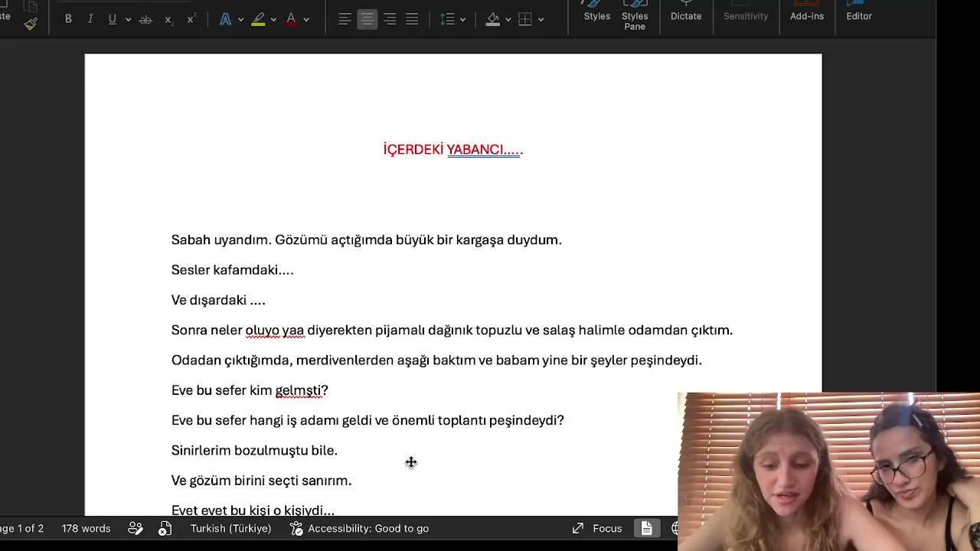Image resolution: width=980 pixels, height=551 pixels.
Task: Open line spacing dropdown arrow
Action: [462, 19]
